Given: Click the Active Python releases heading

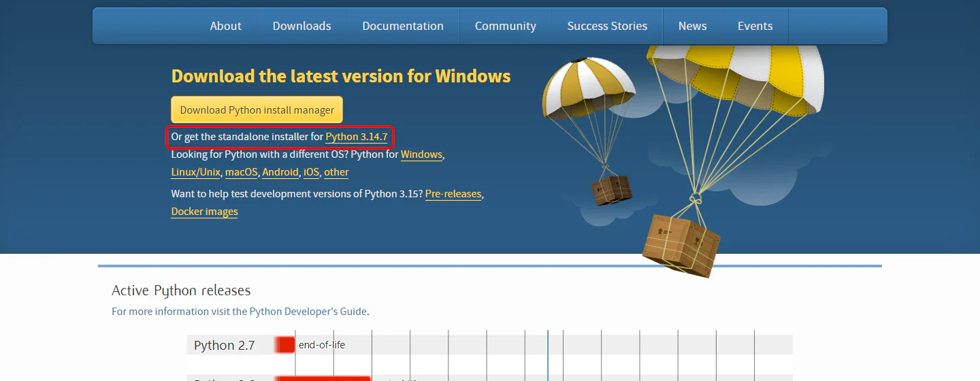Looking at the screenshot, I should pyautogui.click(x=181, y=291).
